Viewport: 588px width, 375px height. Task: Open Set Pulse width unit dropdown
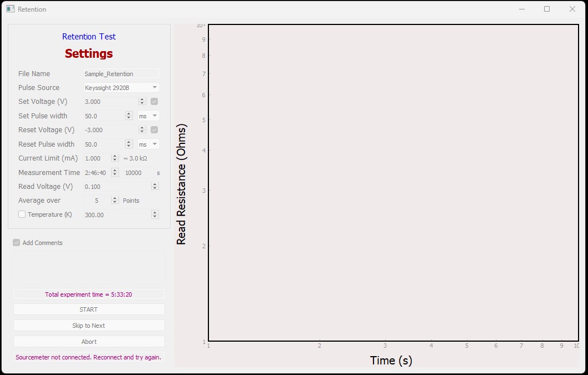click(148, 116)
